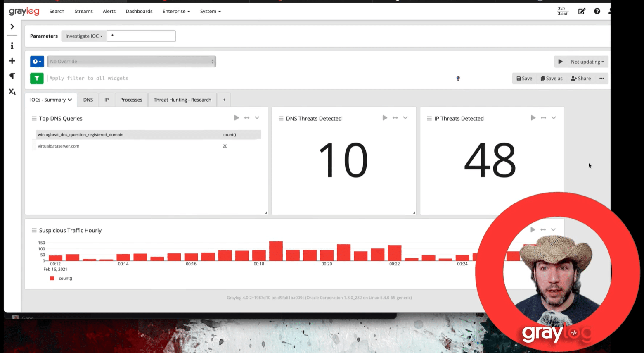
Task: Open the paragraph description sidebar icon
Action: pyautogui.click(x=12, y=76)
